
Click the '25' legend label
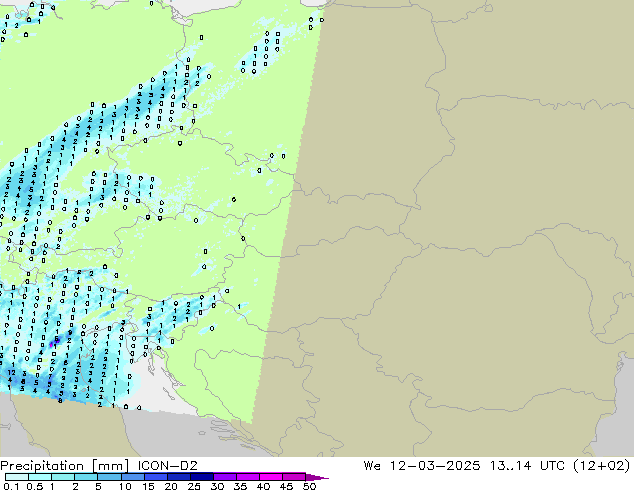[x=194, y=486]
